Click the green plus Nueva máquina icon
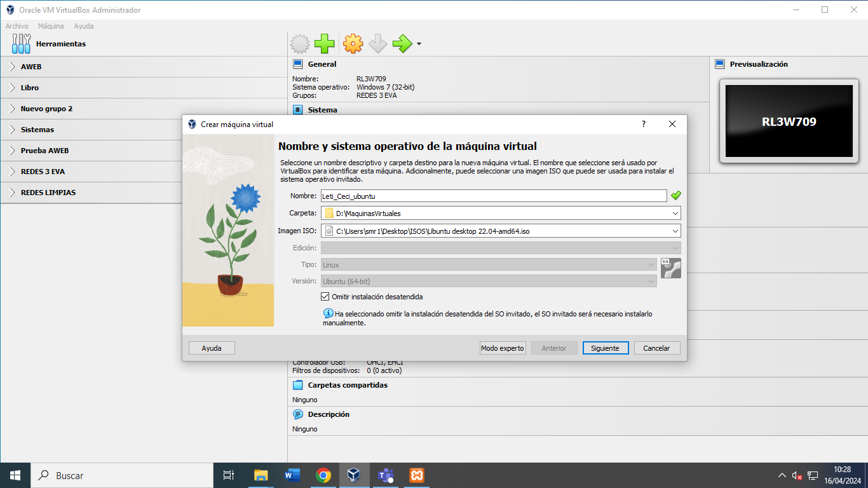868x488 pixels. pyautogui.click(x=325, y=44)
